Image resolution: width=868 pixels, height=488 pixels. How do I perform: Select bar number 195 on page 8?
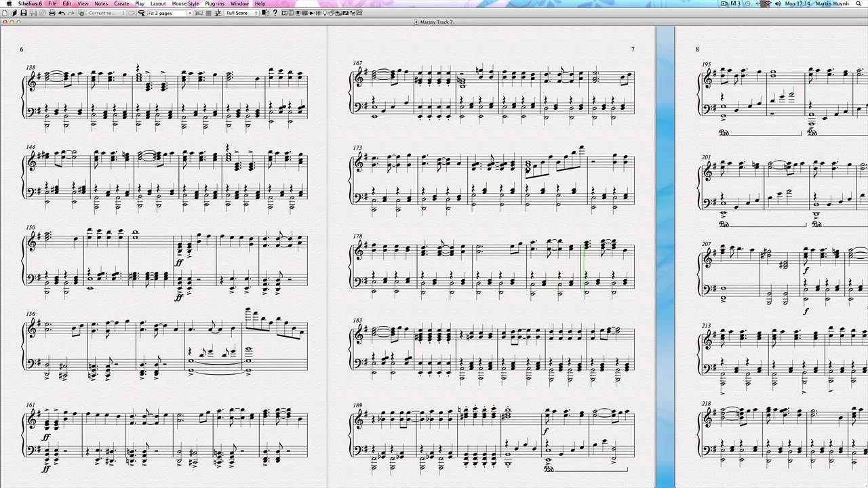706,64
